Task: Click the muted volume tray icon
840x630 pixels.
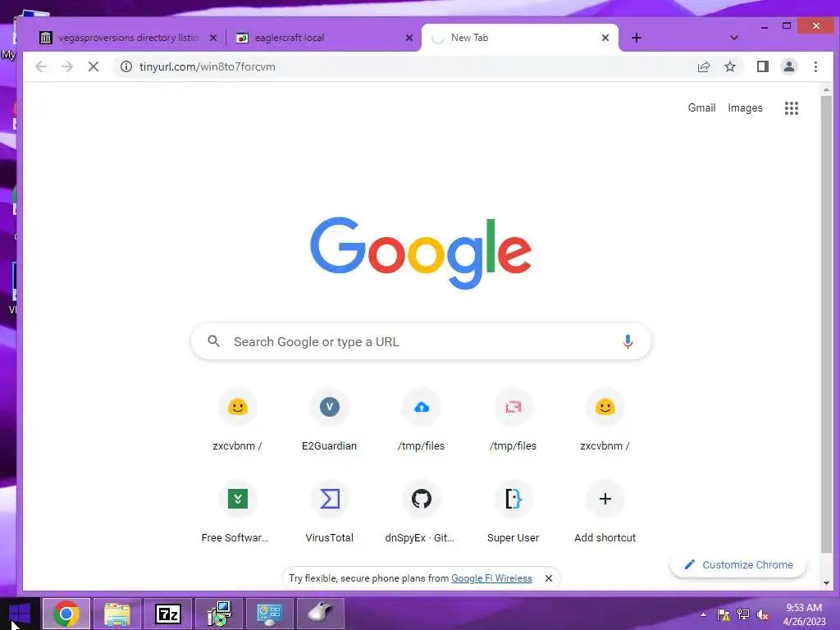Action: [762, 614]
